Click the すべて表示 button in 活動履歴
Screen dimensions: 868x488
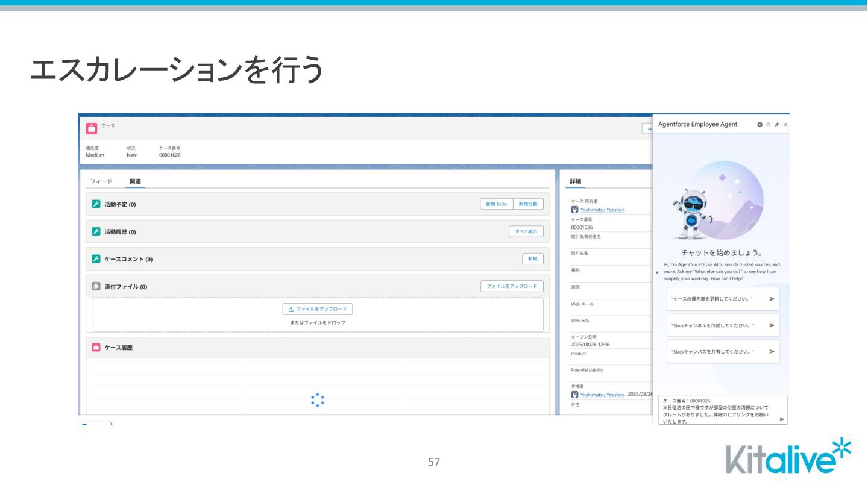[x=526, y=231]
